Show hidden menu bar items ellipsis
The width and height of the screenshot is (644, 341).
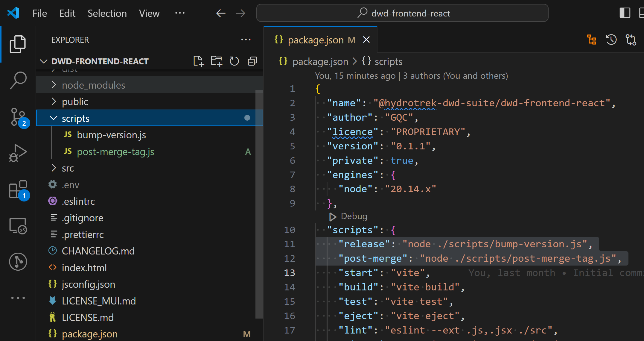point(180,13)
